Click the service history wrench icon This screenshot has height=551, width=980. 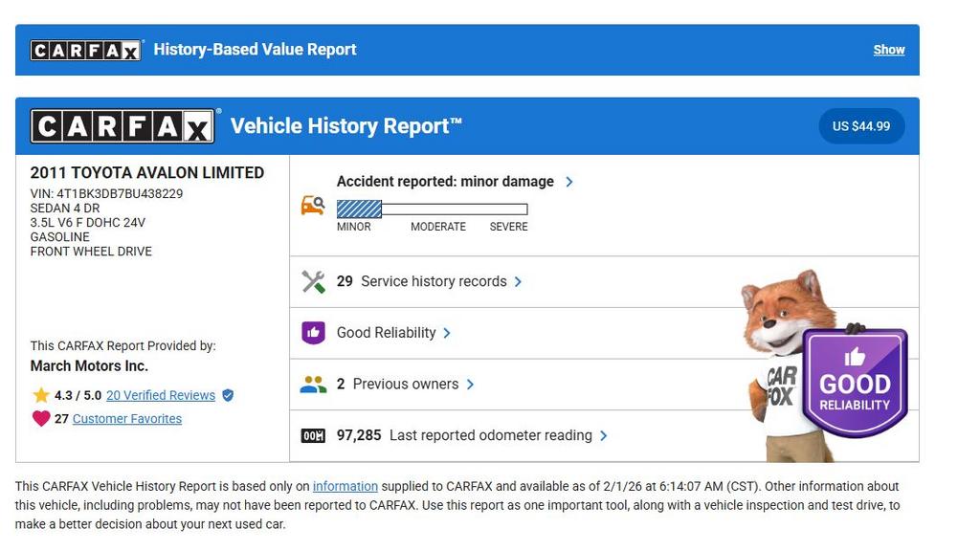[x=313, y=281]
